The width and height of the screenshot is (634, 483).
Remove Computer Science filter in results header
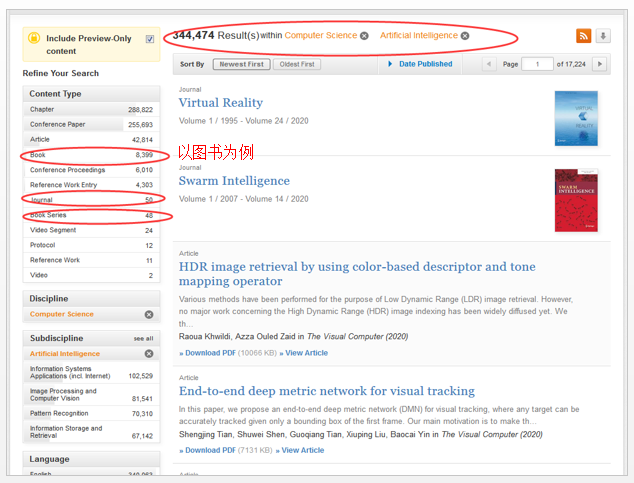[364, 36]
